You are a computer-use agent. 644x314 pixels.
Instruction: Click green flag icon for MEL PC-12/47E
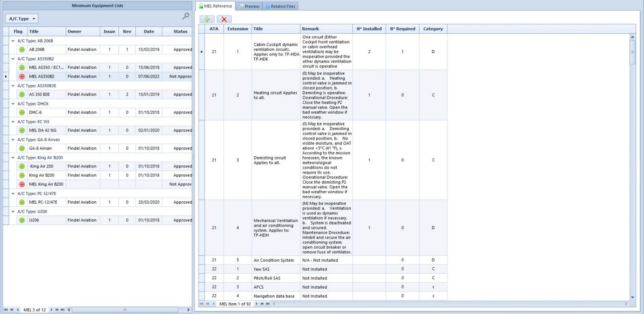(22, 202)
